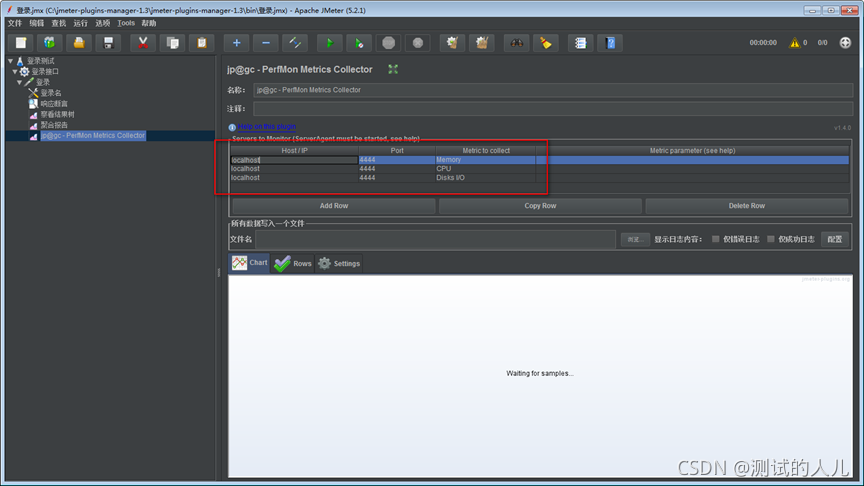Click the Metric to collect column header

(x=485, y=150)
